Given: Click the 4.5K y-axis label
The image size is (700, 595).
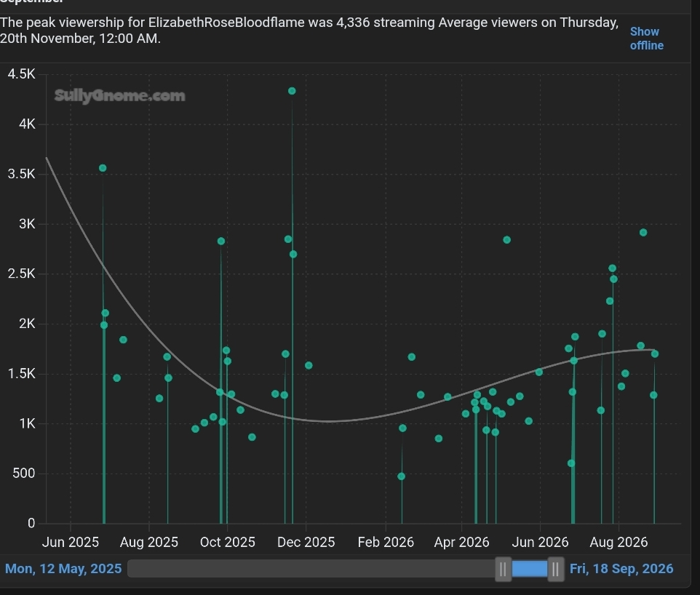Looking at the screenshot, I should (21, 74).
